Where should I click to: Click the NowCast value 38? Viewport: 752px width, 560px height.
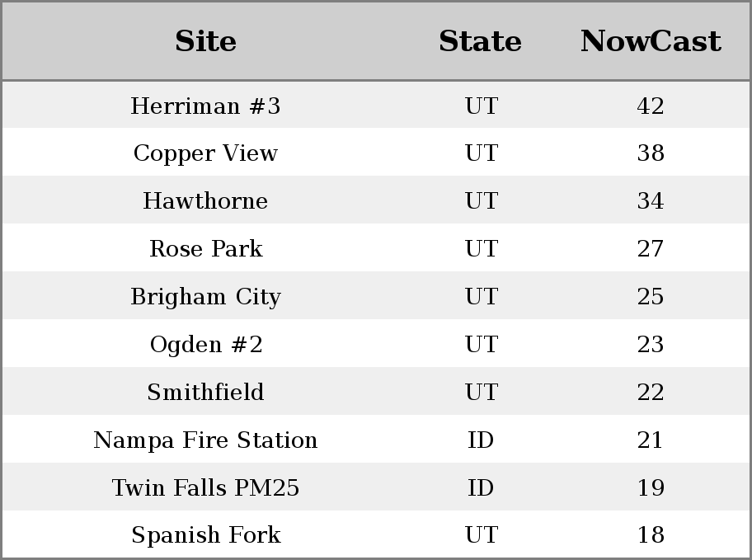tap(651, 153)
